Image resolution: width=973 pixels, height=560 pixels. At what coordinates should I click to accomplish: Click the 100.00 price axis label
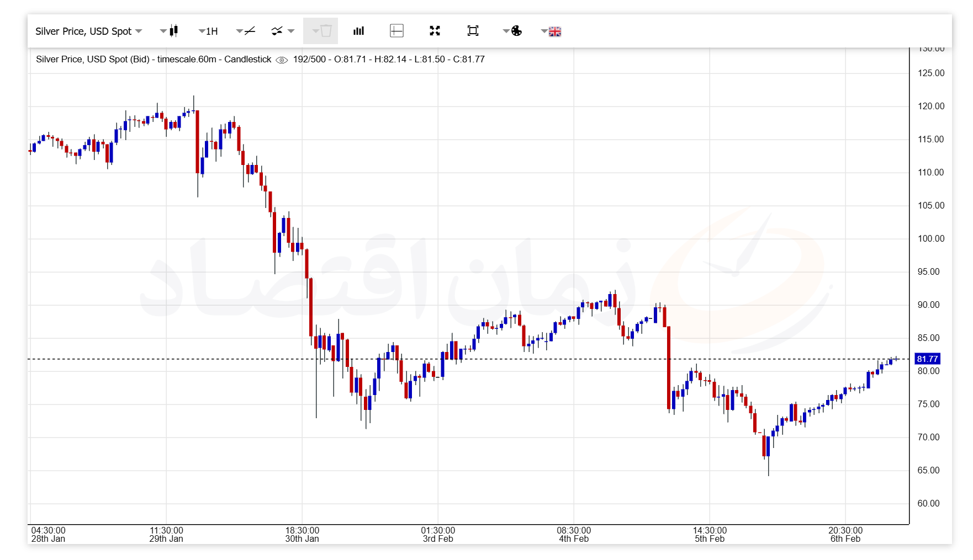[x=930, y=238]
